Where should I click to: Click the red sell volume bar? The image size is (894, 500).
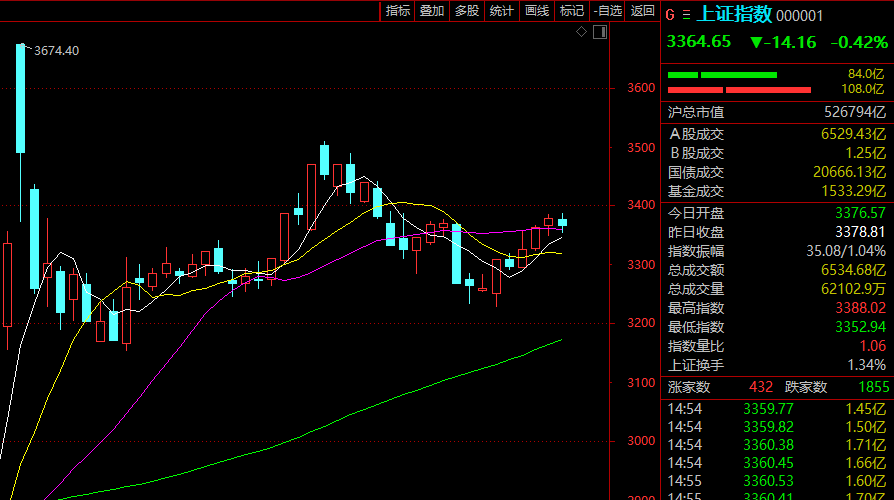738,90
